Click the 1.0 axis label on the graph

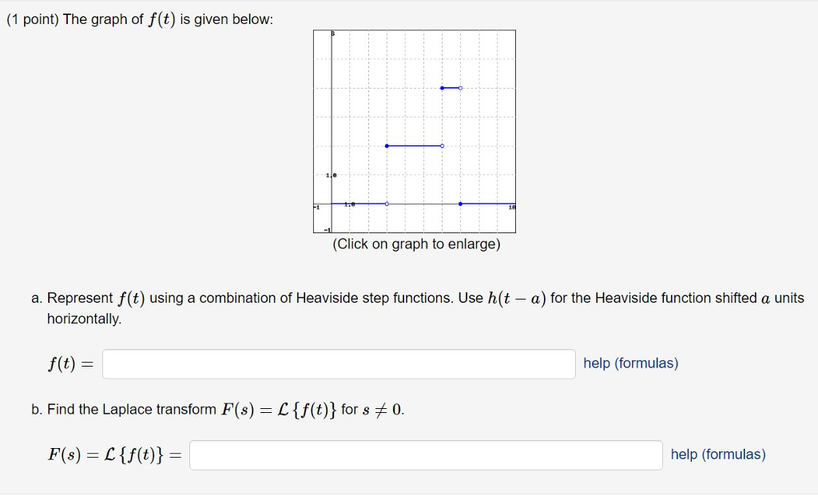[330, 174]
